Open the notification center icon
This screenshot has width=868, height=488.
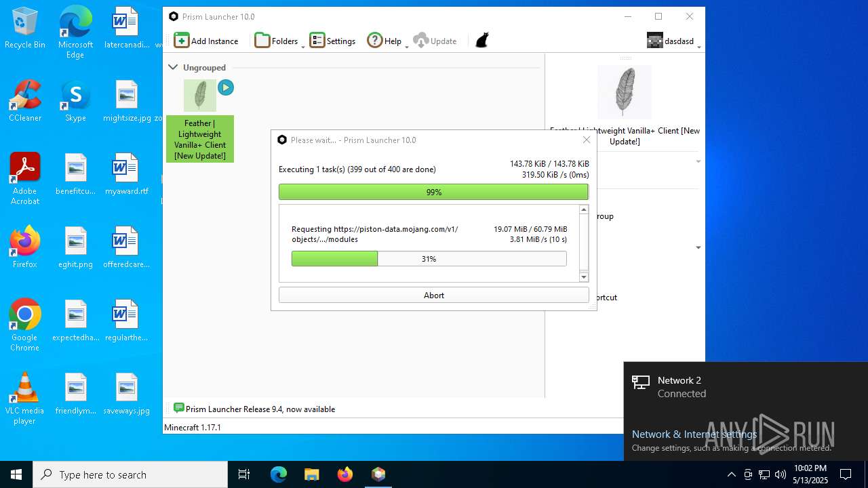(846, 474)
